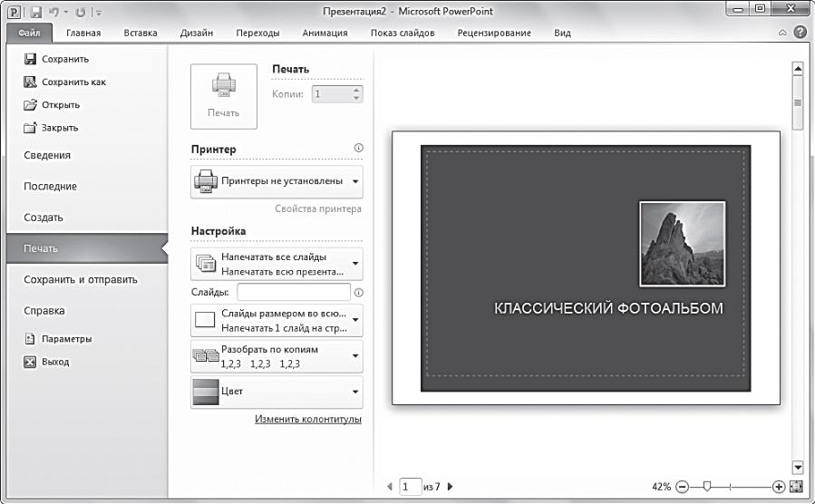
Task: Switch to the Главная ribbon tab
Action: pos(83,33)
